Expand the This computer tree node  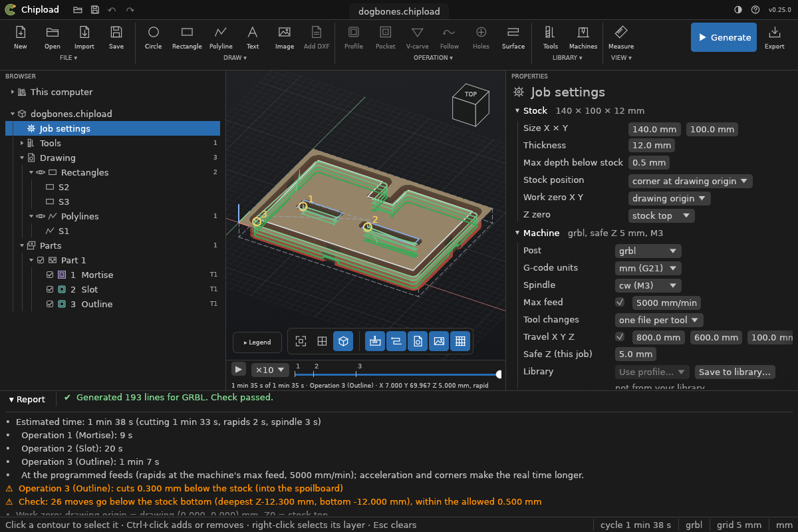click(12, 92)
